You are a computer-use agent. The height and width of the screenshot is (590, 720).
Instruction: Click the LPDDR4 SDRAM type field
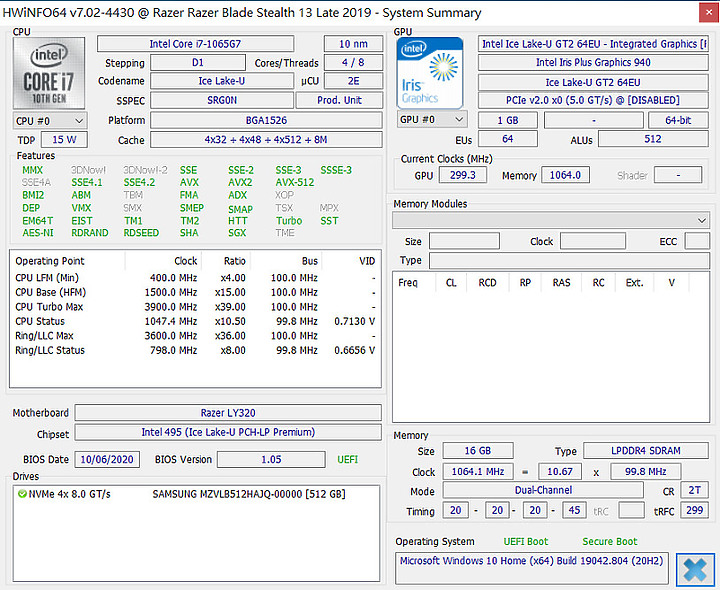[x=646, y=450]
